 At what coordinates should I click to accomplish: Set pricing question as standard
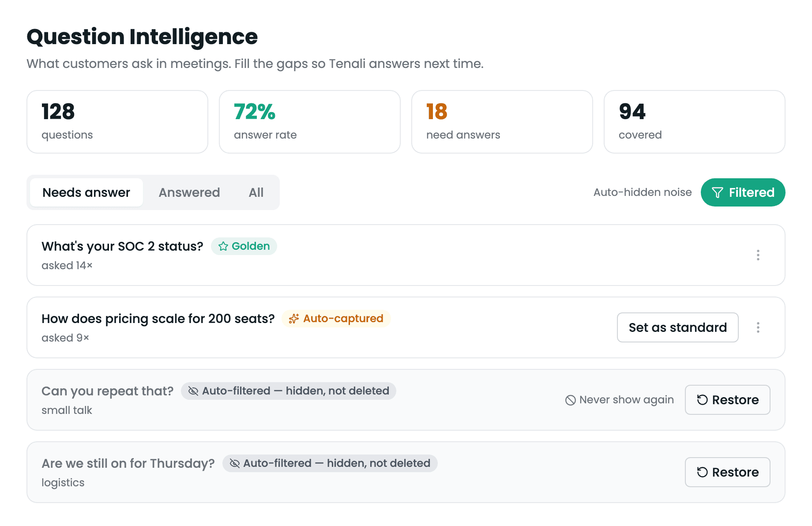pyautogui.click(x=677, y=327)
